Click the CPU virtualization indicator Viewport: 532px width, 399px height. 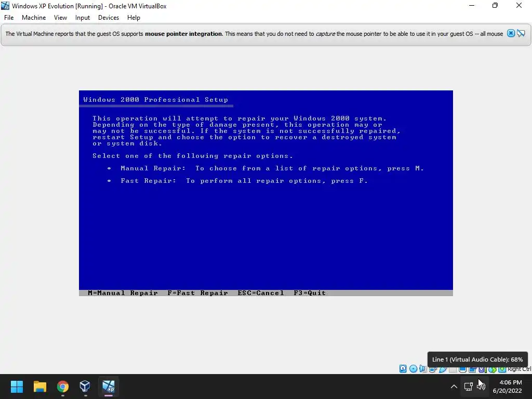tap(482, 369)
